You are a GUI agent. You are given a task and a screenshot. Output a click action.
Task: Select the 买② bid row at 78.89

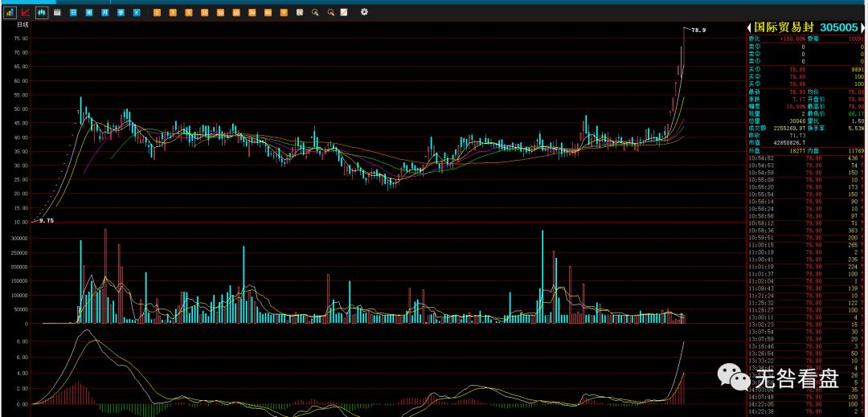(x=805, y=76)
